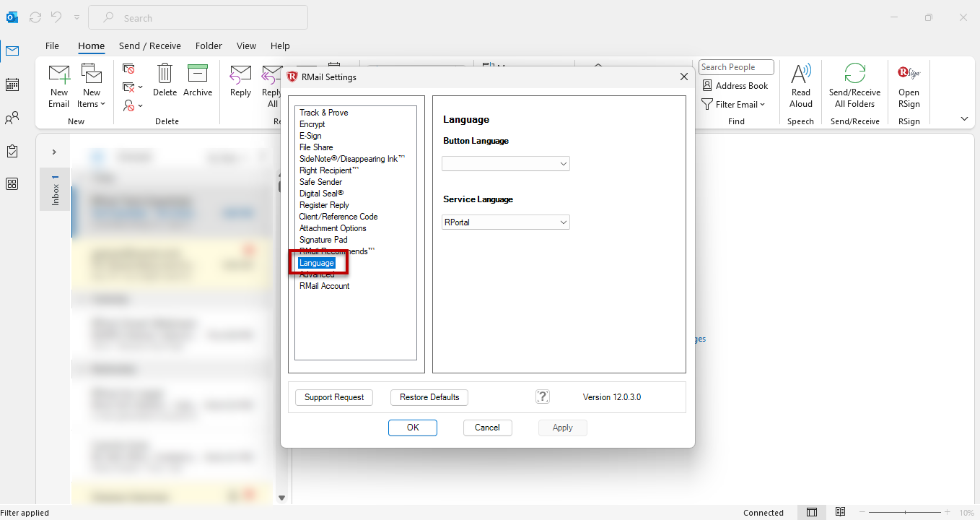The image size is (980, 520).
Task: Click the help question mark icon
Action: pos(543,396)
